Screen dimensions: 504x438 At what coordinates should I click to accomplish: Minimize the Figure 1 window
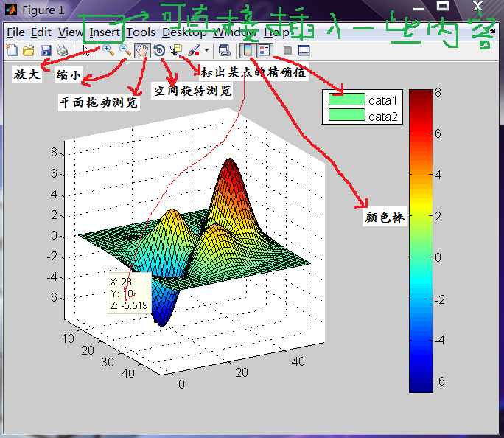419,9
